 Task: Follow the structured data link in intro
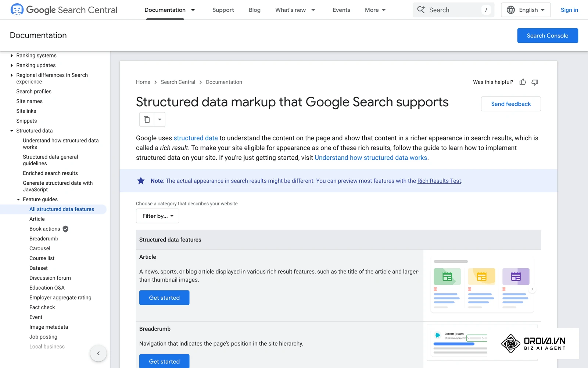(x=196, y=138)
